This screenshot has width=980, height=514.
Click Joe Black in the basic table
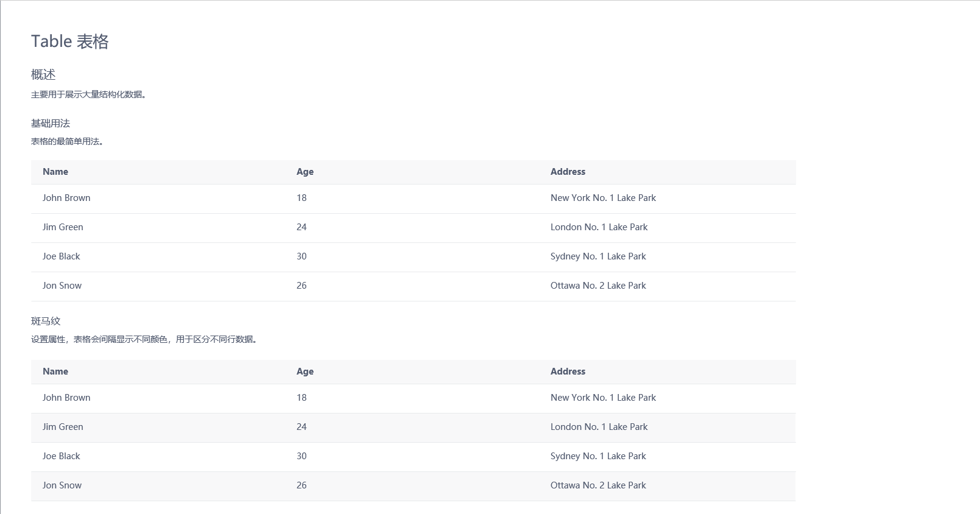click(x=61, y=256)
